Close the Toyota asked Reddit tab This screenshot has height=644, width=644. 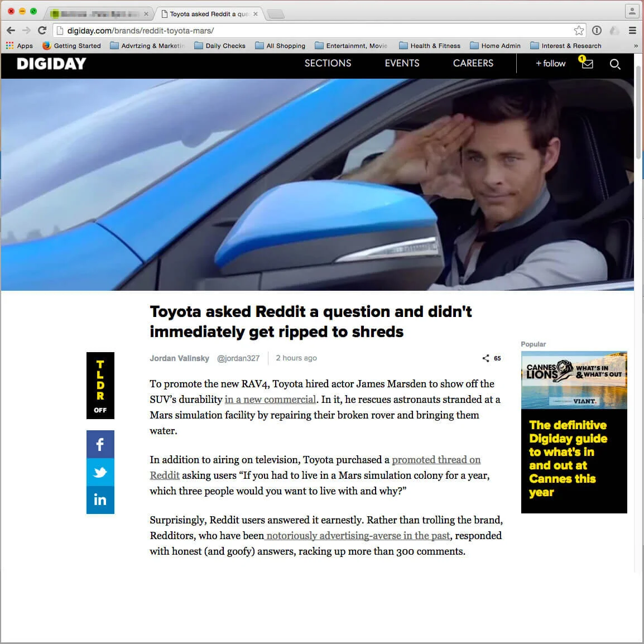[256, 14]
